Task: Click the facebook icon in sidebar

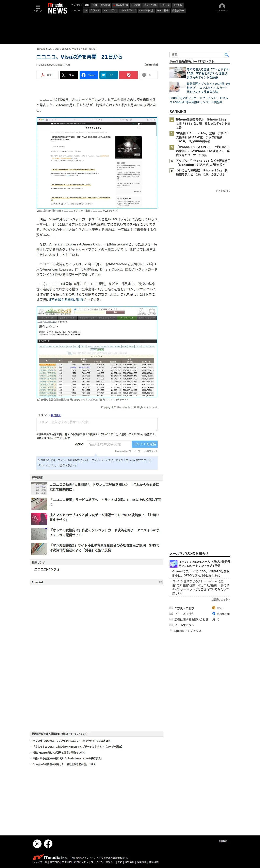Action: (214, 614)
